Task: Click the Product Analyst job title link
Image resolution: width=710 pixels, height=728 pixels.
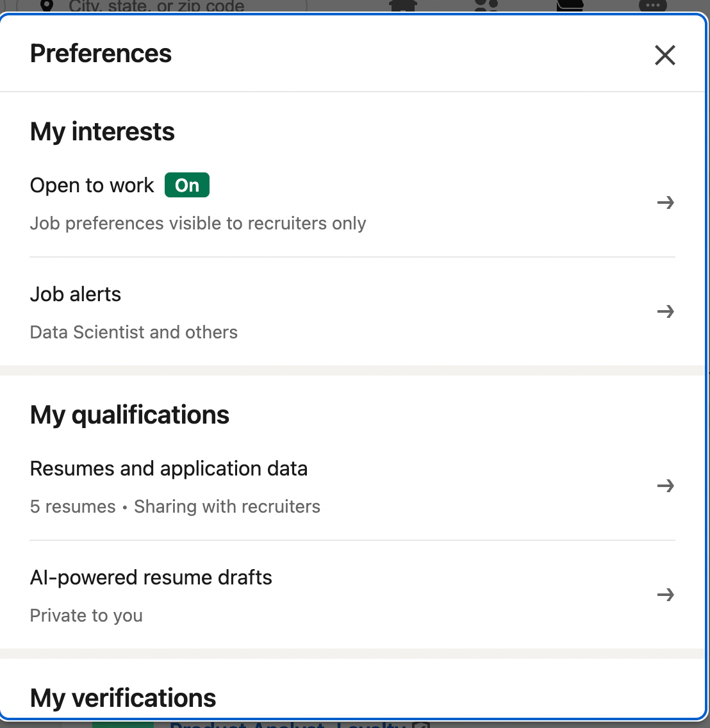Action: [288, 724]
